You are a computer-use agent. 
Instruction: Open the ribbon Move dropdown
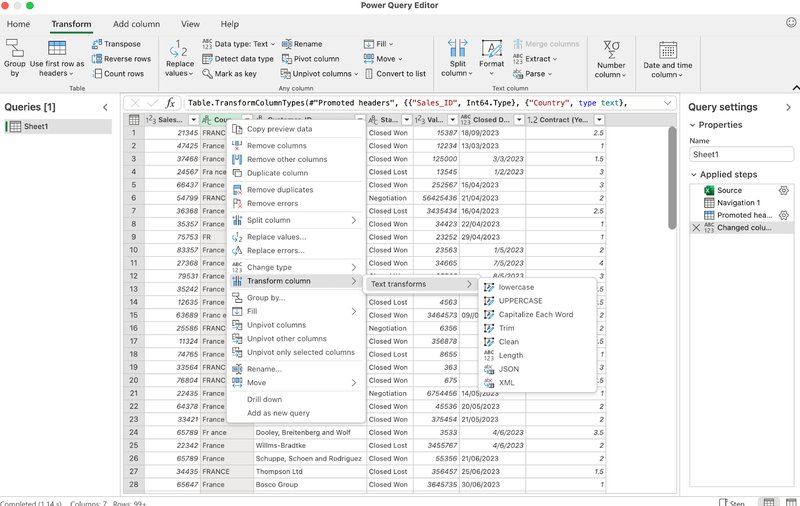coord(383,59)
